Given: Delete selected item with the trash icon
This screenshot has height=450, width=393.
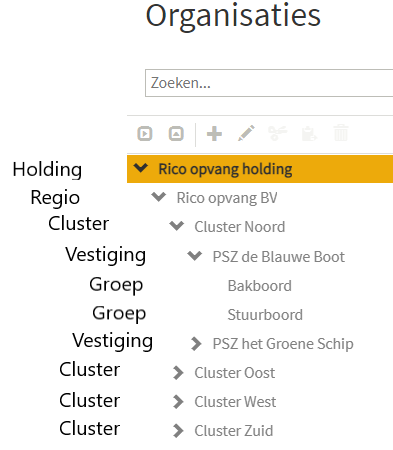Looking at the screenshot, I should pos(341,133).
